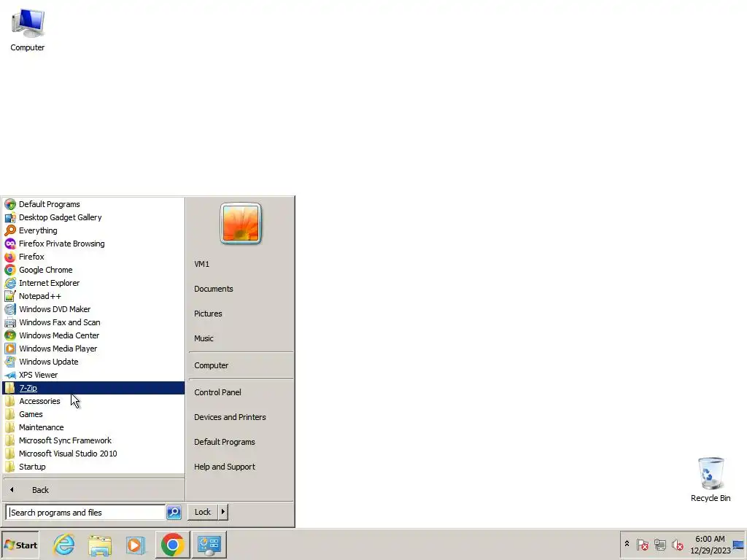Open Windows Media Center
This screenshot has width=747, height=560.
(93, 335)
